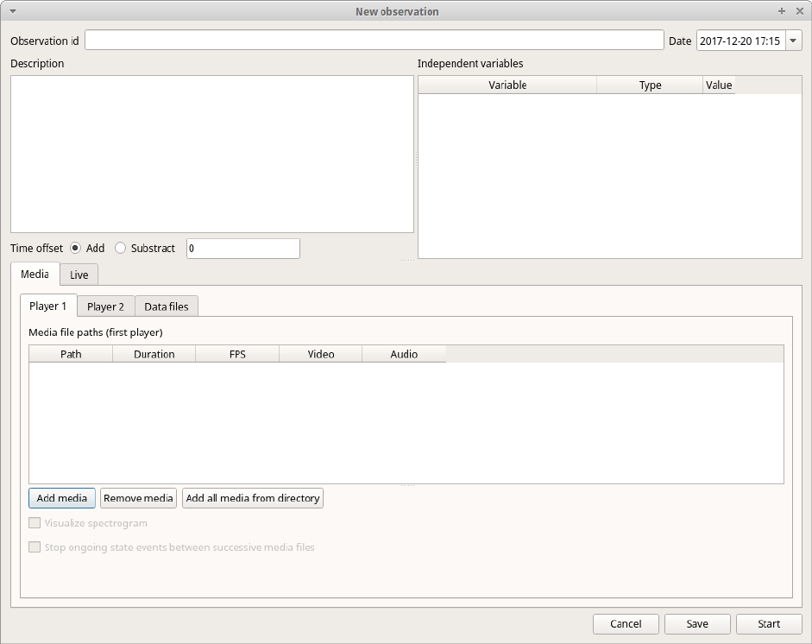Open the Date dropdown arrow
This screenshot has width=812, height=644.
(x=793, y=41)
